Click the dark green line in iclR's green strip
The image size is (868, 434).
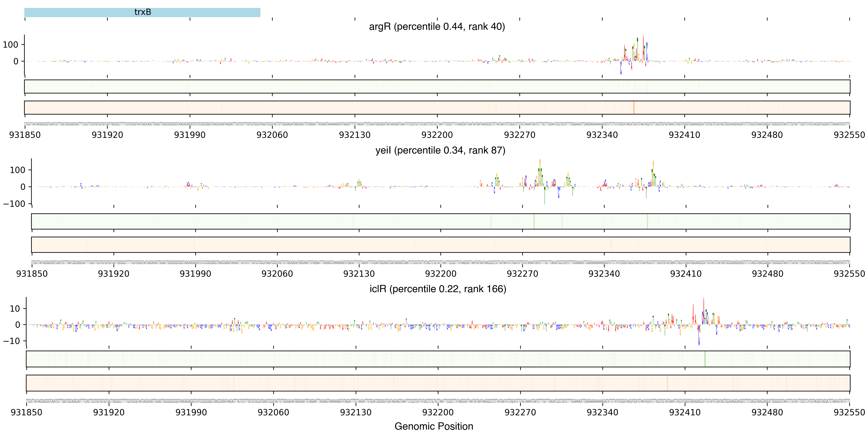705,359
